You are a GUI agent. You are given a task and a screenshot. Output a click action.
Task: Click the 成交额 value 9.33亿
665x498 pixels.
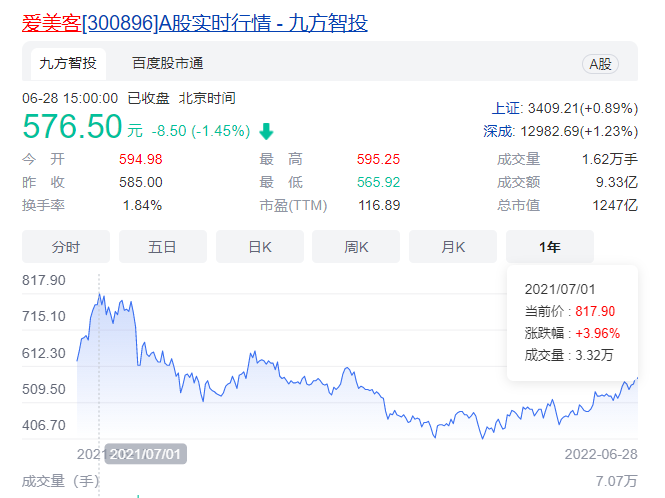(x=617, y=182)
